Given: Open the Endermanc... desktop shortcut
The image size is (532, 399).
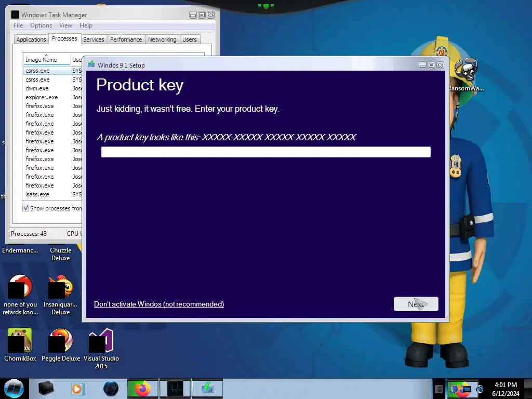Looking at the screenshot, I should 20,250.
